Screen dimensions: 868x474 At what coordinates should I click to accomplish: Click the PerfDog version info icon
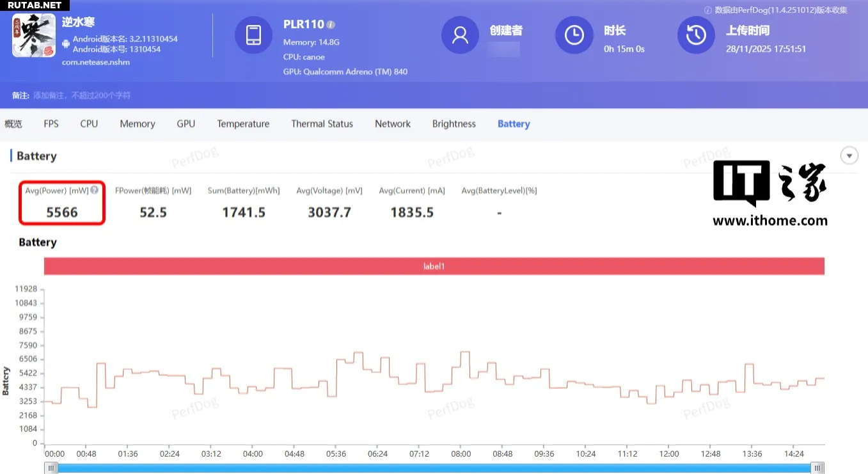pyautogui.click(x=708, y=10)
